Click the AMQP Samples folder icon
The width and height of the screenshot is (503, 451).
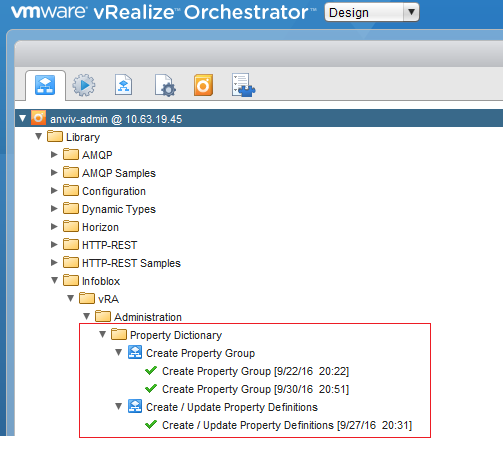(x=71, y=172)
